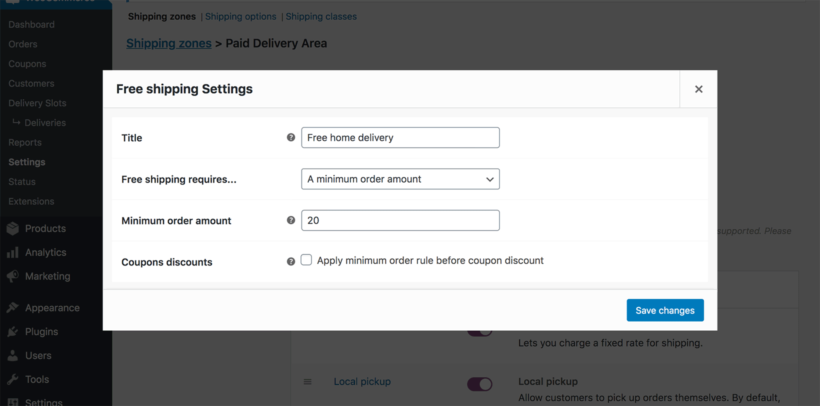This screenshot has height=406, width=820.
Task: Open the Free shipping requires dropdown
Action: 400,179
